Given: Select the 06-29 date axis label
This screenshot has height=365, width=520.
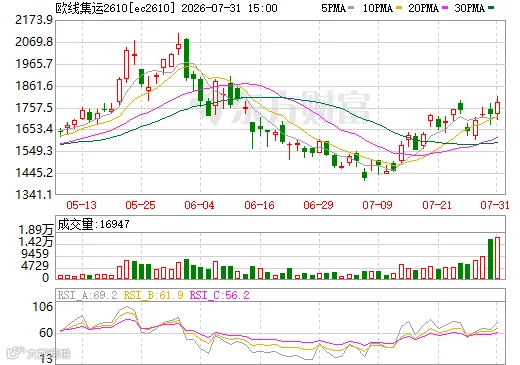Looking at the screenshot, I should [318, 205].
